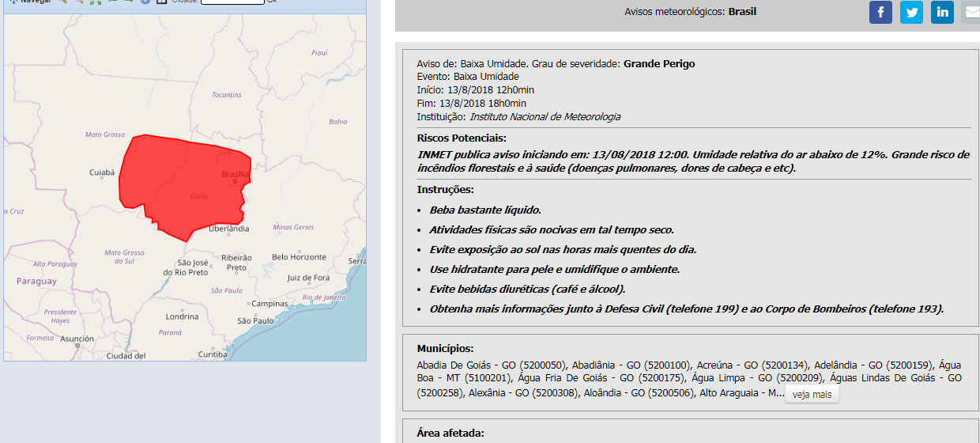Click the Tocantins state label on the map
The image size is (980, 443).
(x=227, y=95)
